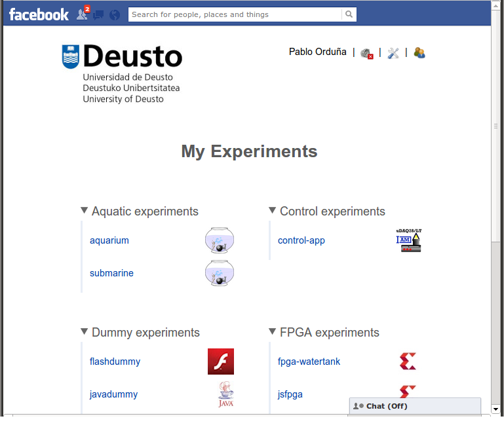
Task: Open the tools settings icon
Action: point(393,53)
